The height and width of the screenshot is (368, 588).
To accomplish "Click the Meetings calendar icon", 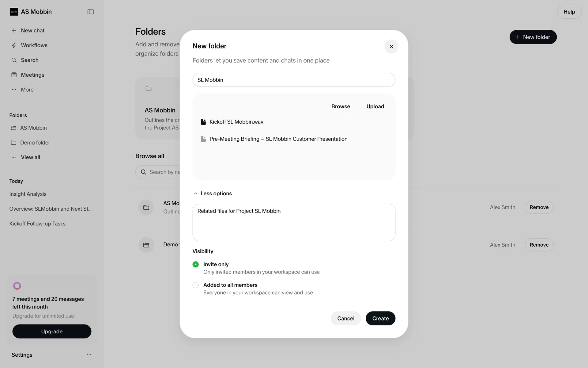I will (x=14, y=75).
